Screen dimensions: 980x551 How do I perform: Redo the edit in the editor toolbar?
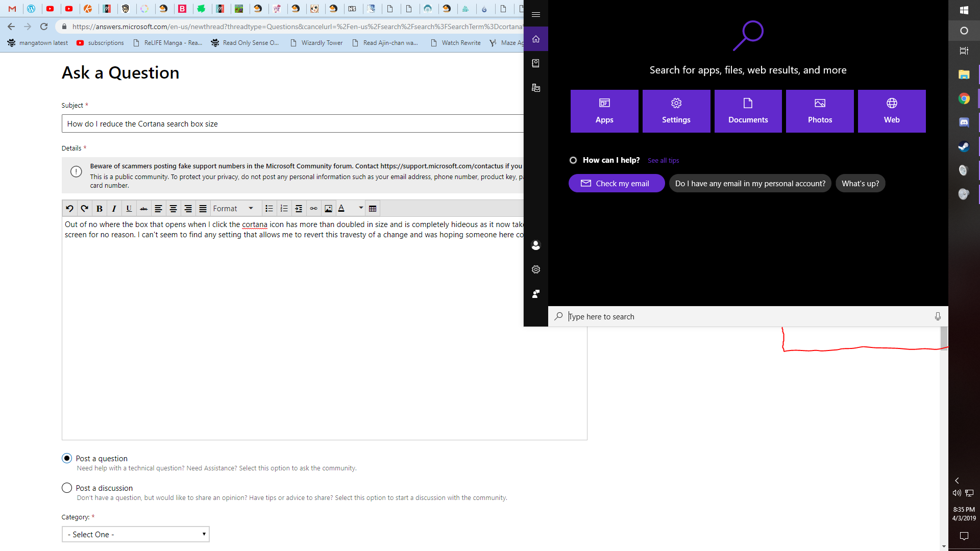click(84, 208)
